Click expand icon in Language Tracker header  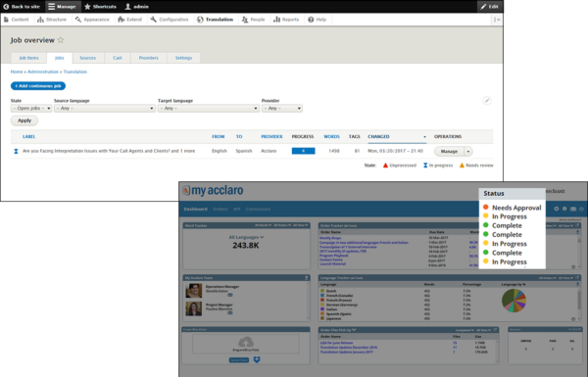577,278
